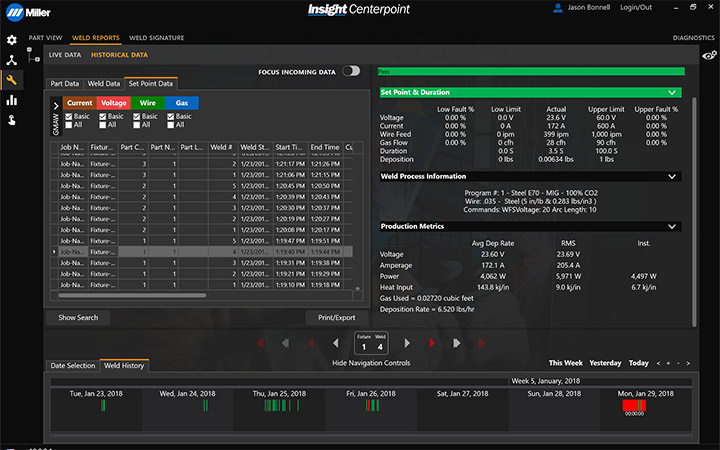
Task: Click Hide Navigation Controls link
Action: coord(371,363)
